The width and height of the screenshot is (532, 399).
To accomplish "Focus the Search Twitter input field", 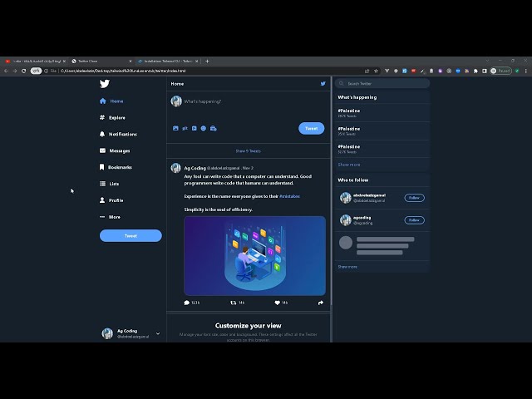I will (x=382, y=83).
